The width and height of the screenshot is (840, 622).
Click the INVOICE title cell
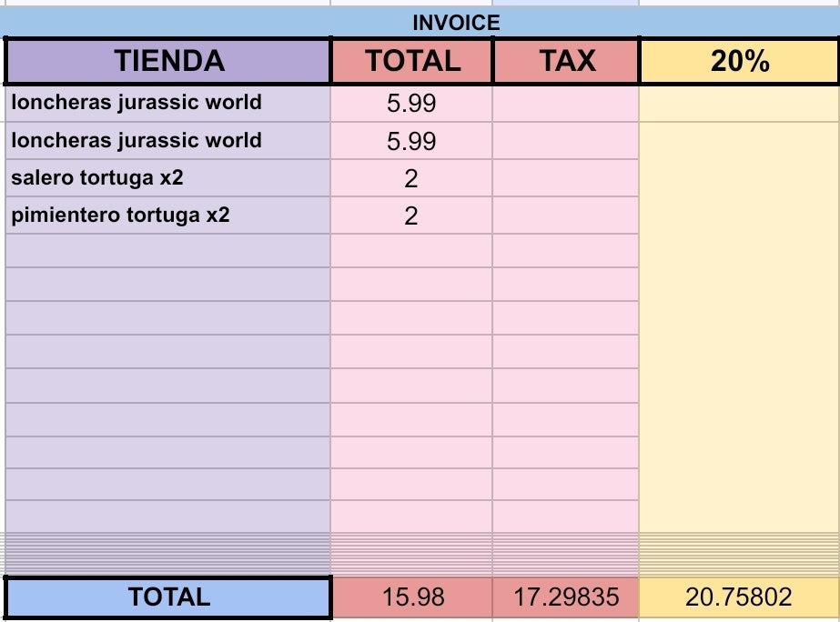455,23
